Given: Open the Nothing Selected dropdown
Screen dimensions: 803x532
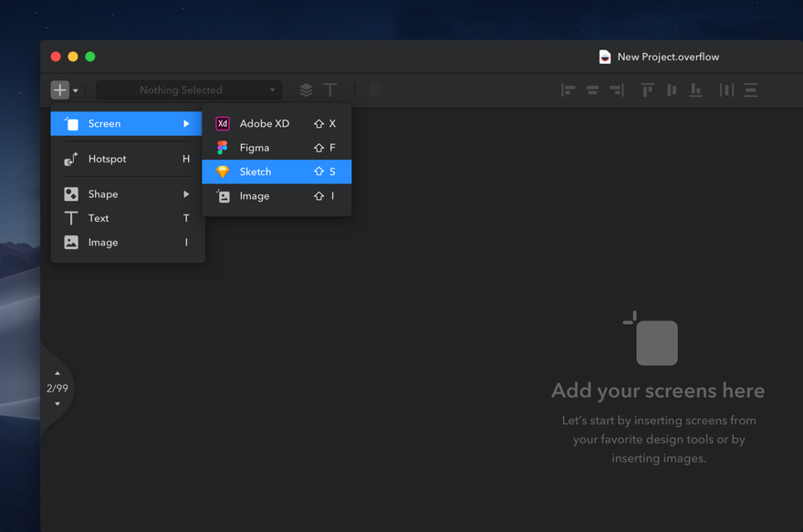Looking at the screenshot, I should 189,90.
